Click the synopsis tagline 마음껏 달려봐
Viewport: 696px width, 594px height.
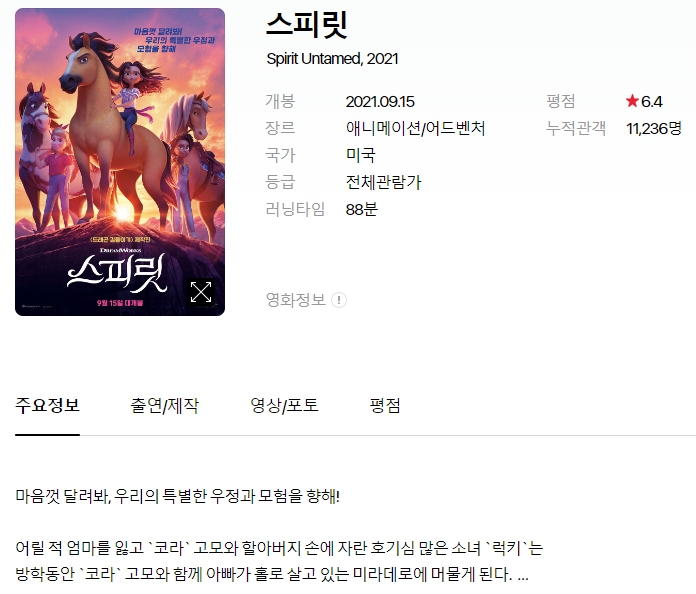[x=63, y=496]
